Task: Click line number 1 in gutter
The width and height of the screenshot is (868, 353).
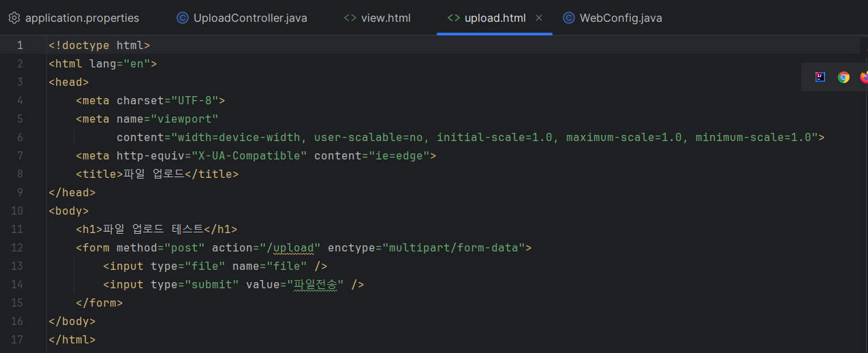Action: [x=20, y=45]
